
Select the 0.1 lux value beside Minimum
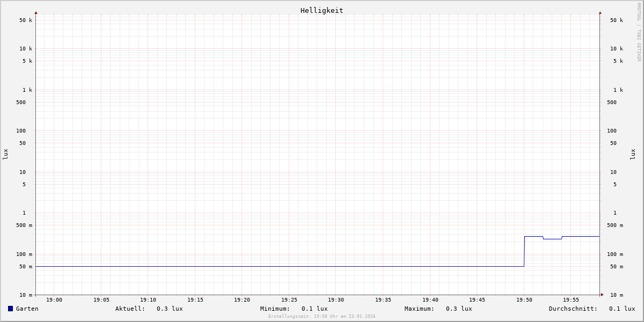[314, 309]
